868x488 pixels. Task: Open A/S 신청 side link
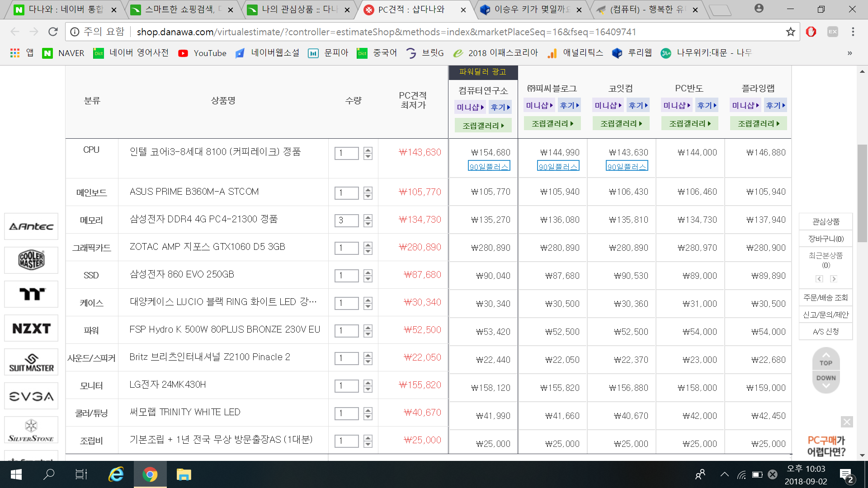[826, 331]
